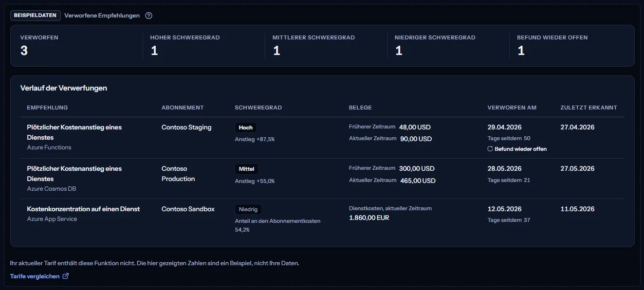Open the Kostenkonzentration auf einen Dienst recommendation
Viewport: 644px width, 290px height.
coord(84,209)
